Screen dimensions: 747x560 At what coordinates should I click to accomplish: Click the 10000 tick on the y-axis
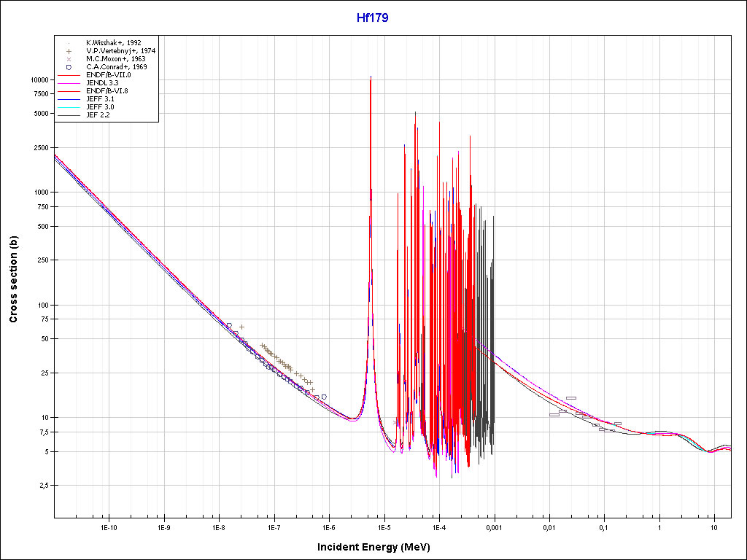[39, 79]
